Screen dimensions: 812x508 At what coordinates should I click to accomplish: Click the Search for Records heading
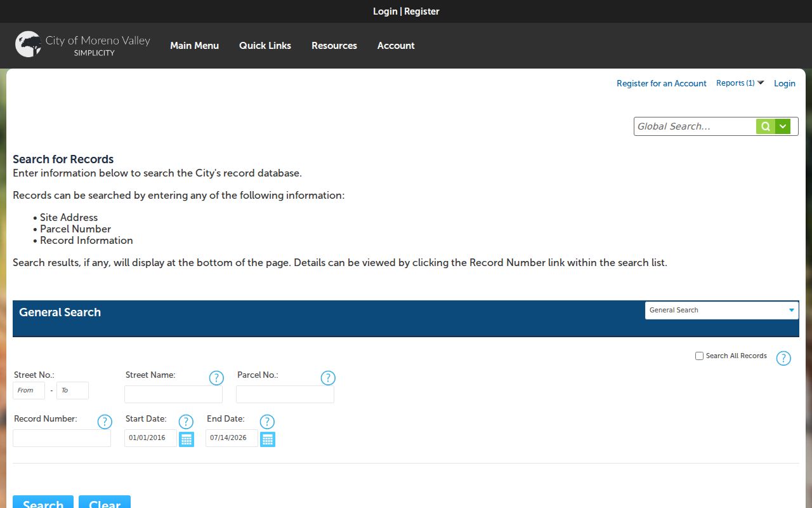coord(63,159)
